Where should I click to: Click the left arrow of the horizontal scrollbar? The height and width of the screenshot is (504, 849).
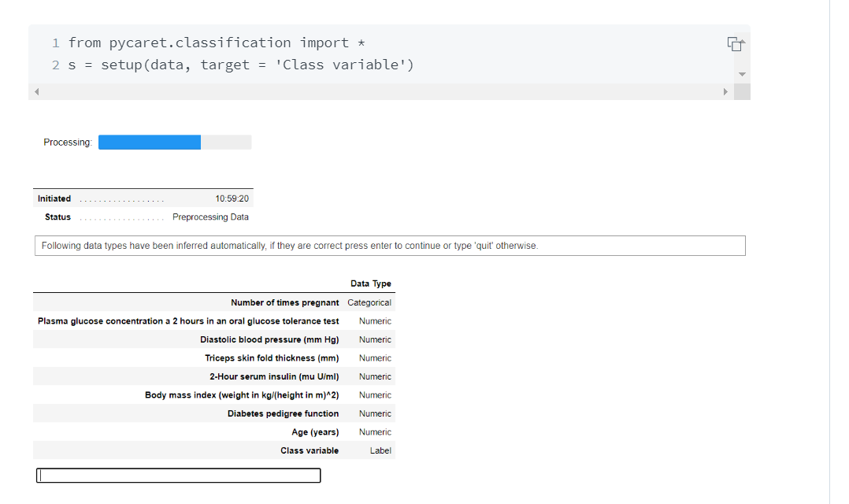pyautogui.click(x=36, y=91)
